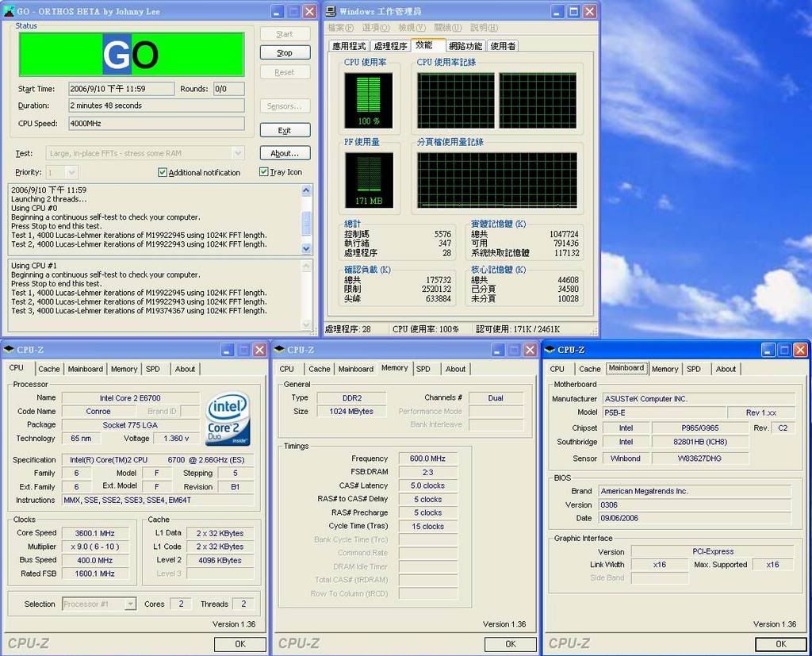812x656 pixels.
Task: Open the Priority dropdown in ORTHOS
Action: click(x=72, y=172)
